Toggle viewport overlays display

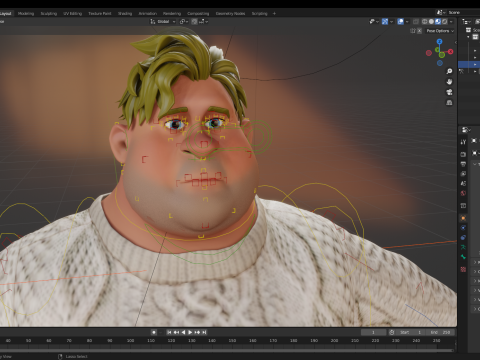(401, 21)
